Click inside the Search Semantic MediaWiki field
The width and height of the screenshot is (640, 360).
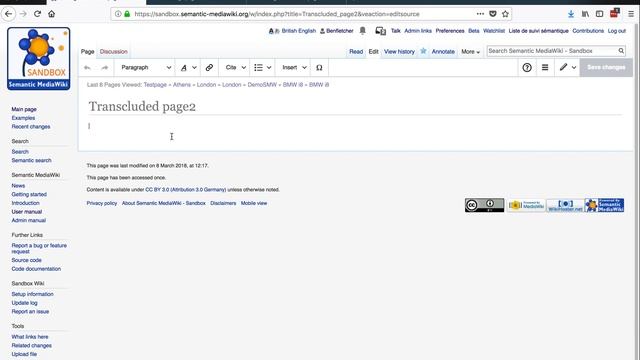552,51
